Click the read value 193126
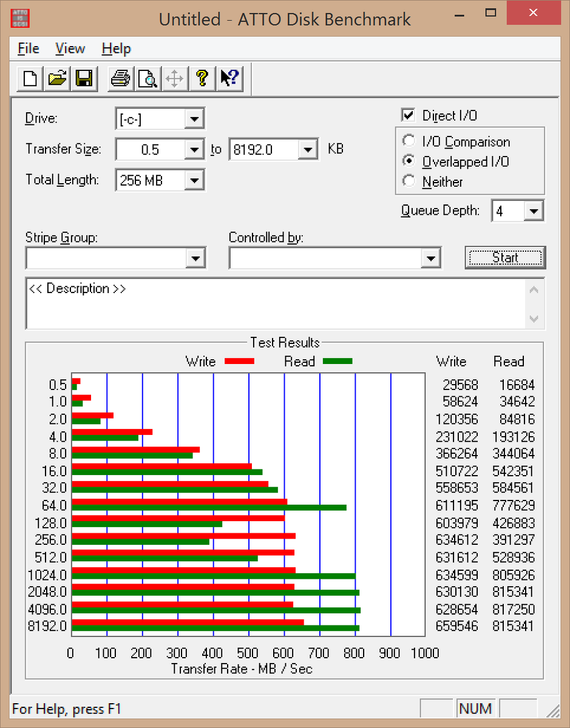The width and height of the screenshot is (570, 728). click(514, 437)
